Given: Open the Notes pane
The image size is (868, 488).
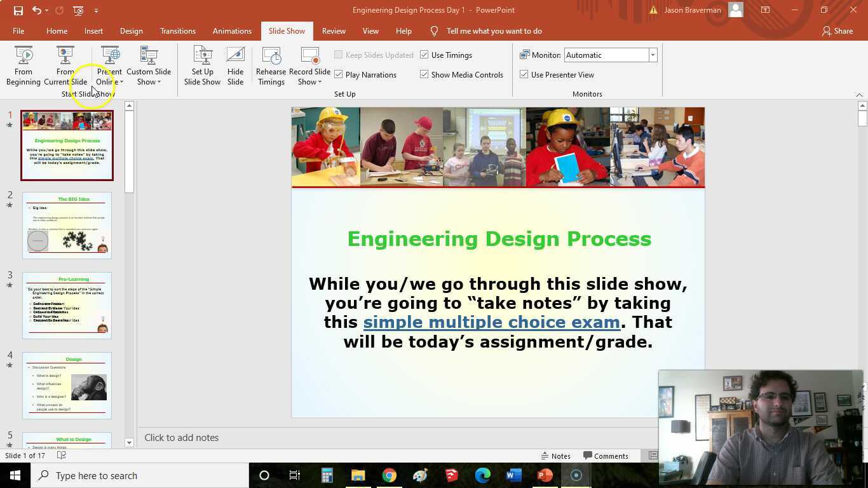Looking at the screenshot, I should 555,456.
